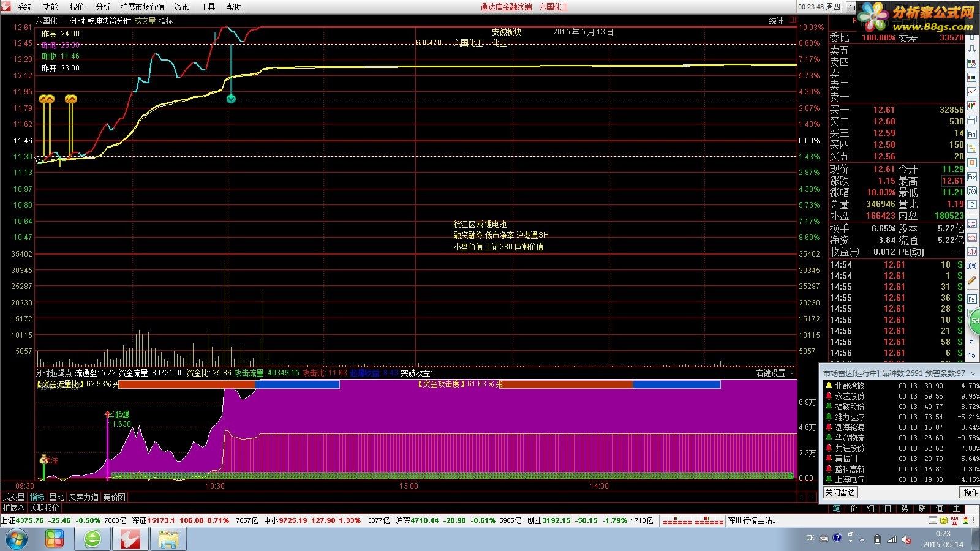
Task: Click the 统计 button above chart
Action: tap(776, 21)
